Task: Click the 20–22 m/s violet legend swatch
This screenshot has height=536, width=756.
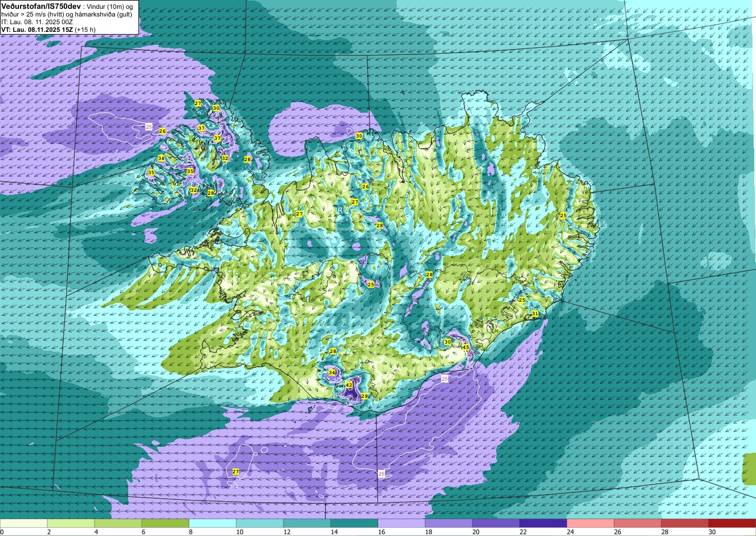Action: [496, 523]
